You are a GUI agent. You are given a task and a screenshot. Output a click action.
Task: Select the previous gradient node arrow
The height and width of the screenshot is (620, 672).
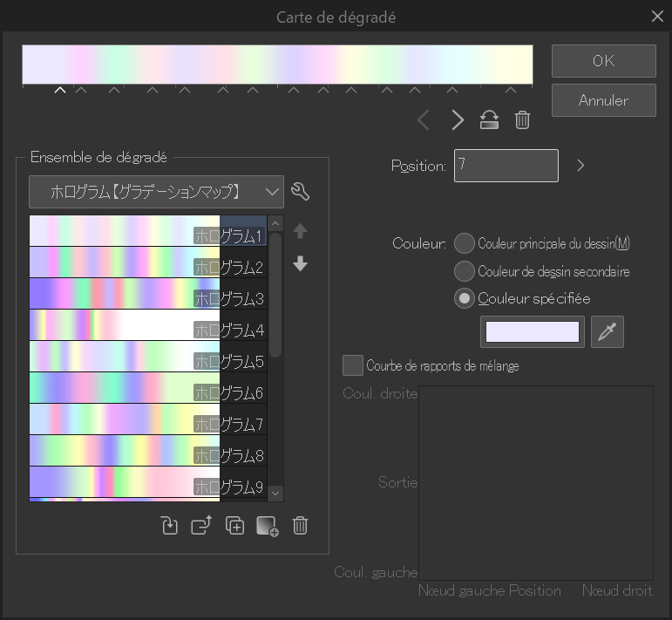[424, 120]
